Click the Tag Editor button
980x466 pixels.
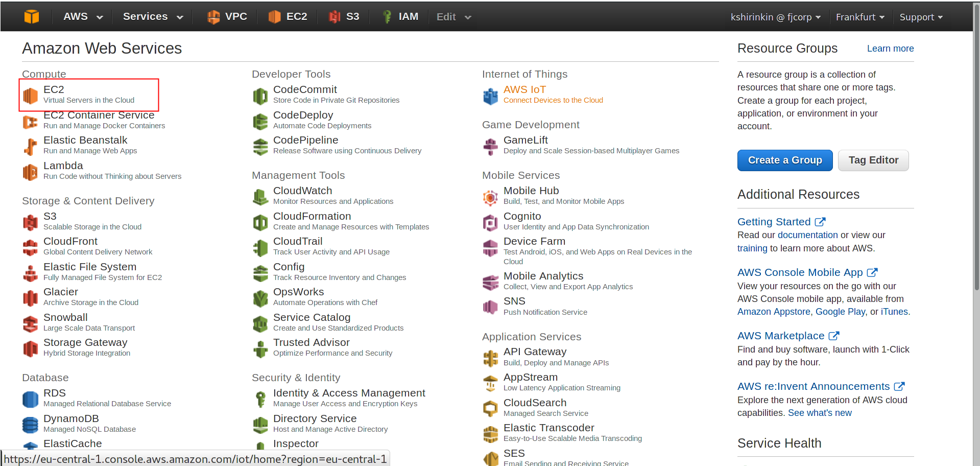click(873, 160)
